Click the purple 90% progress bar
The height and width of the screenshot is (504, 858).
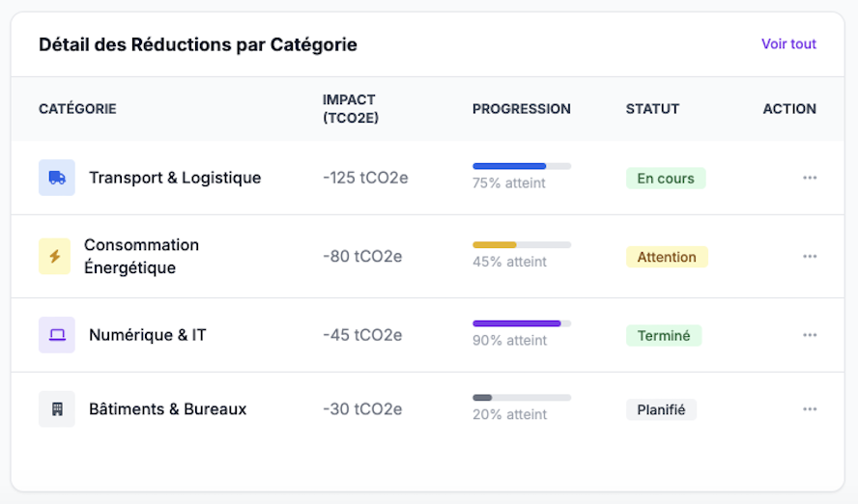pyautogui.click(x=522, y=323)
